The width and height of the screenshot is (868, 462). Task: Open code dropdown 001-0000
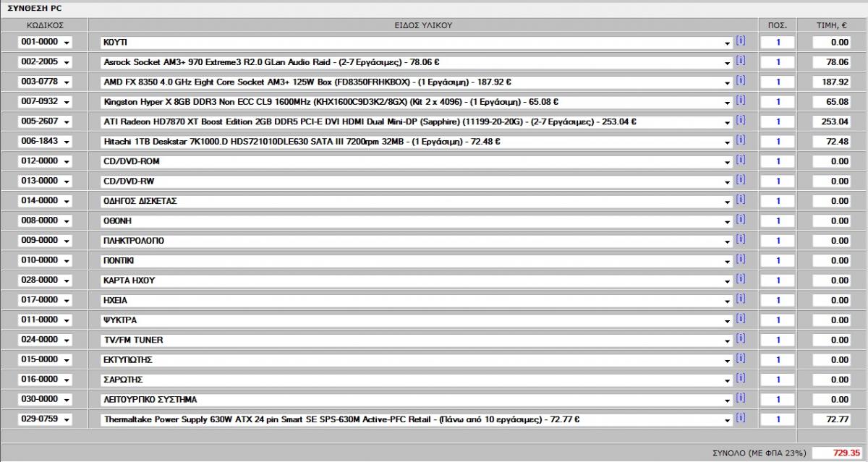45,43
